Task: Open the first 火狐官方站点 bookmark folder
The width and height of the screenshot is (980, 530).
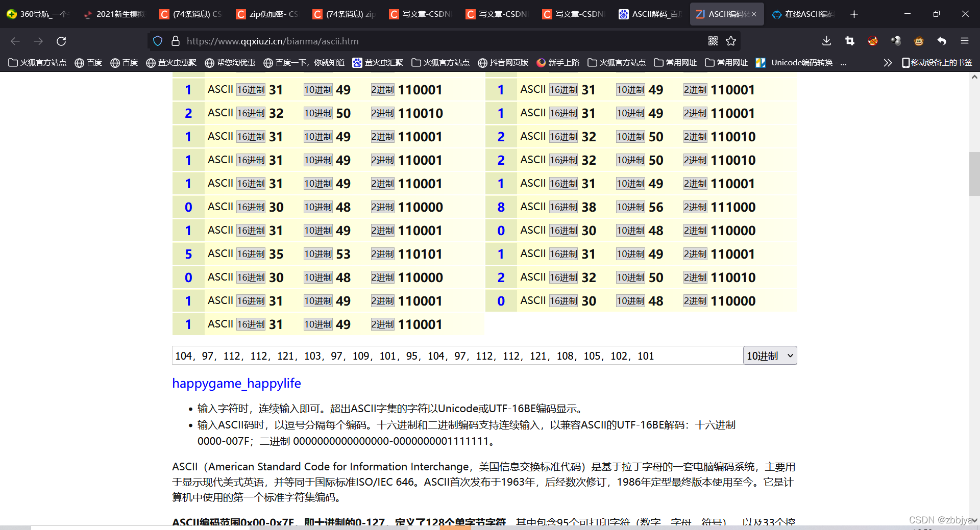Action: pyautogui.click(x=38, y=62)
